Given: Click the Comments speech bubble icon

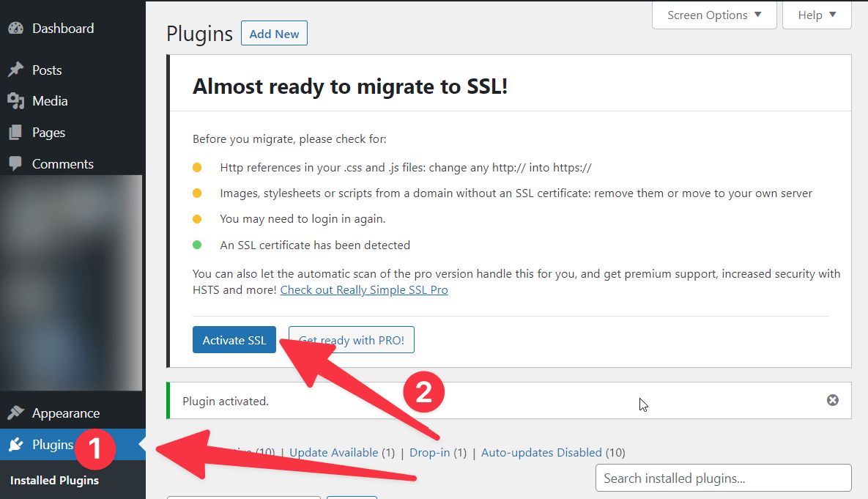Looking at the screenshot, I should (16, 163).
